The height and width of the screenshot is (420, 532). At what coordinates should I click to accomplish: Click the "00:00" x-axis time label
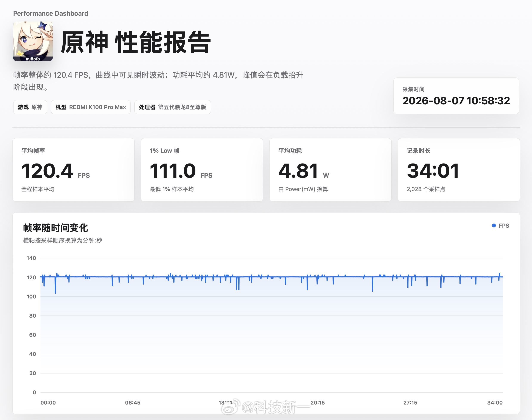pyautogui.click(x=48, y=403)
